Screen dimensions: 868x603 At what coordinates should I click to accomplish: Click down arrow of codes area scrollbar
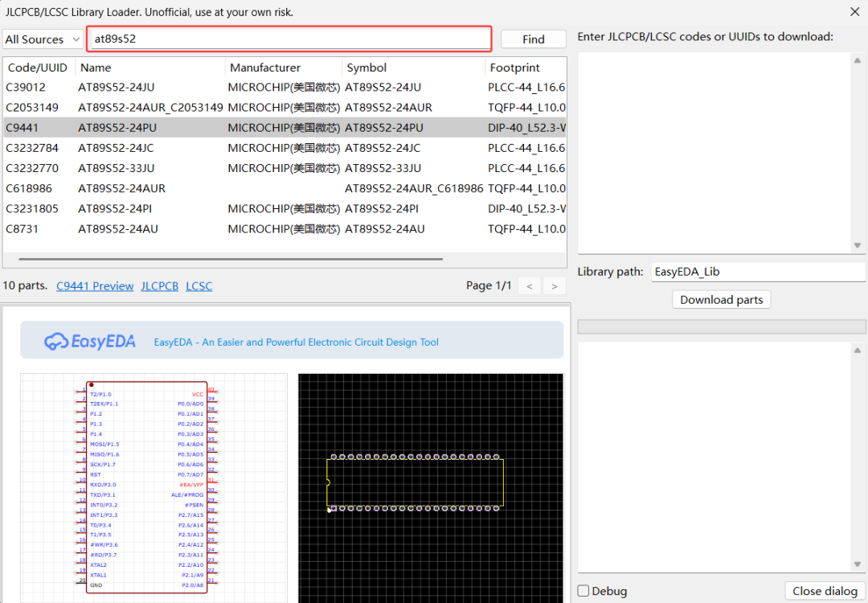click(858, 245)
